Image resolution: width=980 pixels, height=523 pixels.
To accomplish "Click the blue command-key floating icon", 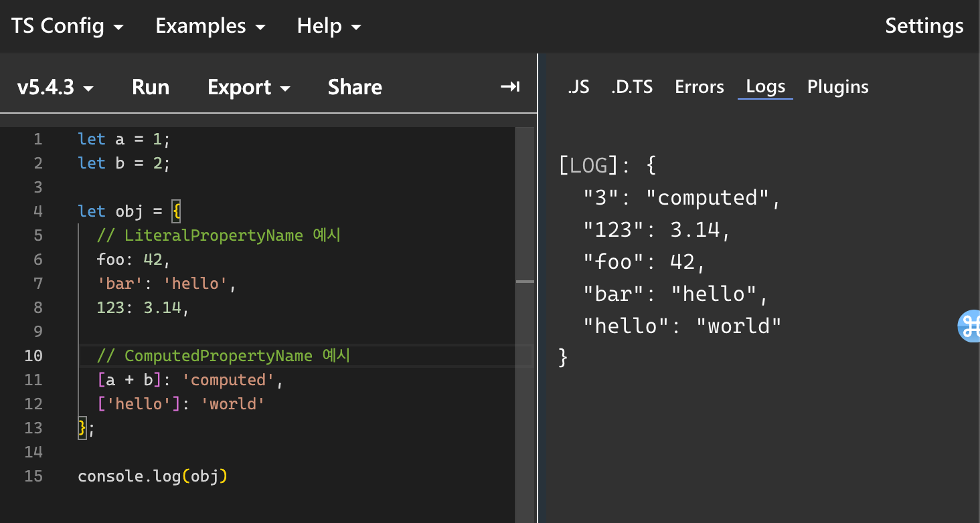I will (x=970, y=326).
